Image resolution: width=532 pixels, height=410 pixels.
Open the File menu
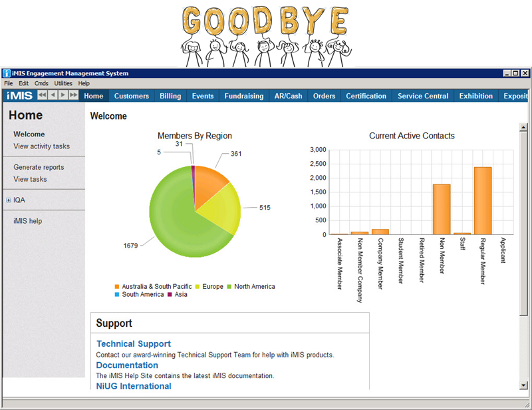point(9,83)
